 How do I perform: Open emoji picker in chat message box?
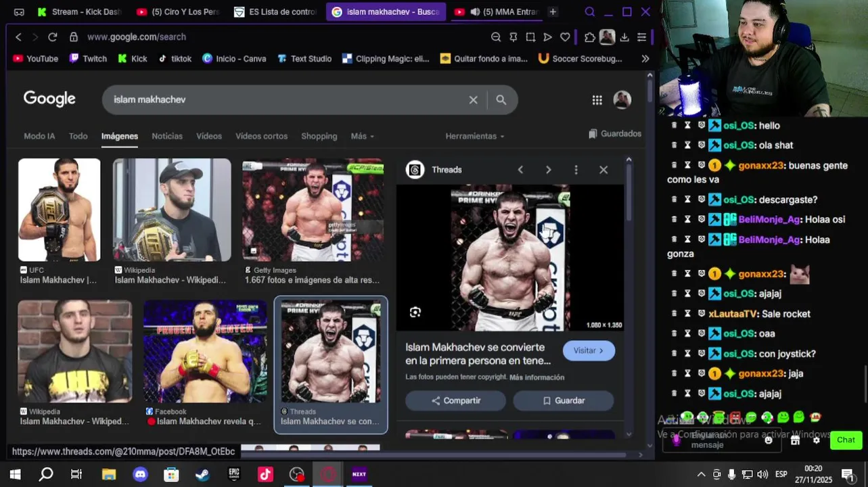768,440
